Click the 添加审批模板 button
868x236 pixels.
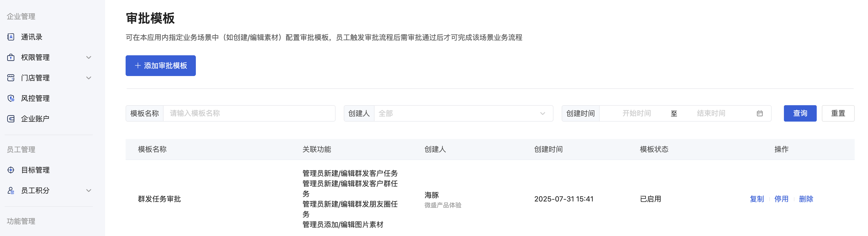point(161,66)
